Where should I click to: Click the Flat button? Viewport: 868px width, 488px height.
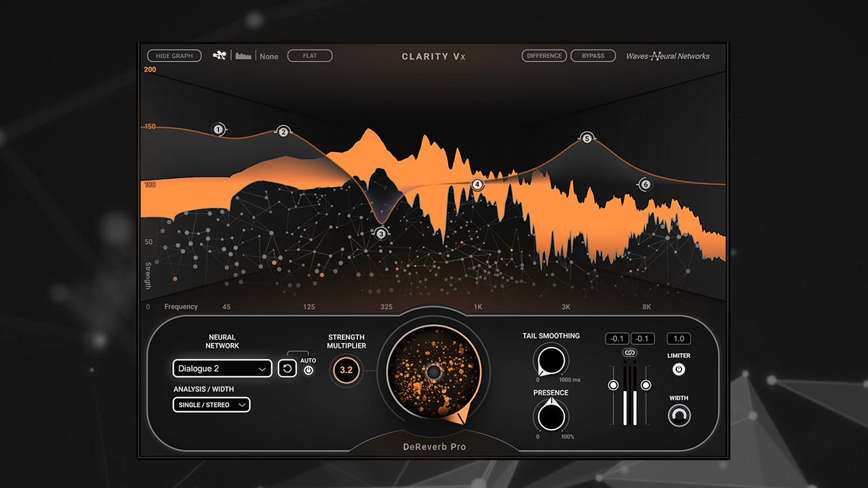pyautogui.click(x=310, y=56)
